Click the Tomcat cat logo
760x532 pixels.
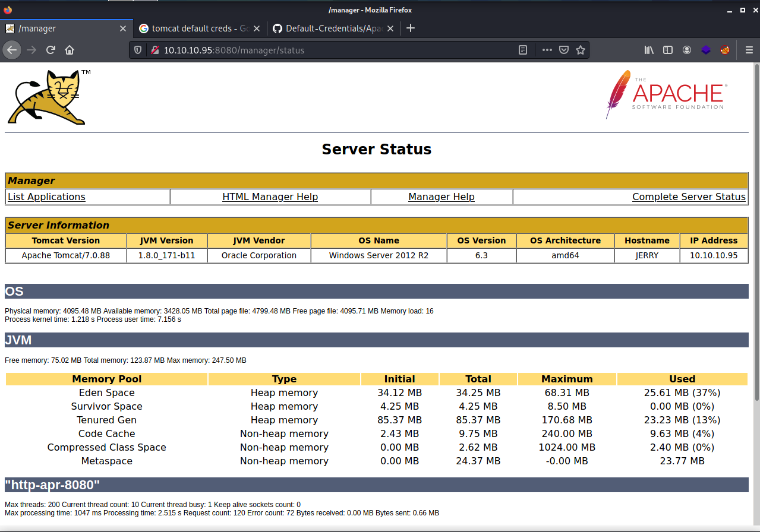pyautogui.click(x=49, y=97)
